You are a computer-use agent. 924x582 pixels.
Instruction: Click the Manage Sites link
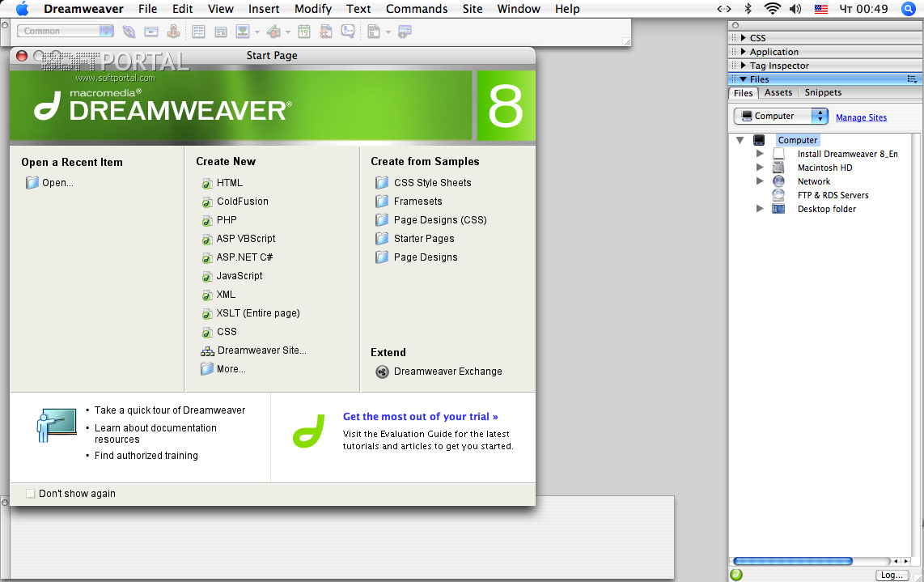point(861,117)
